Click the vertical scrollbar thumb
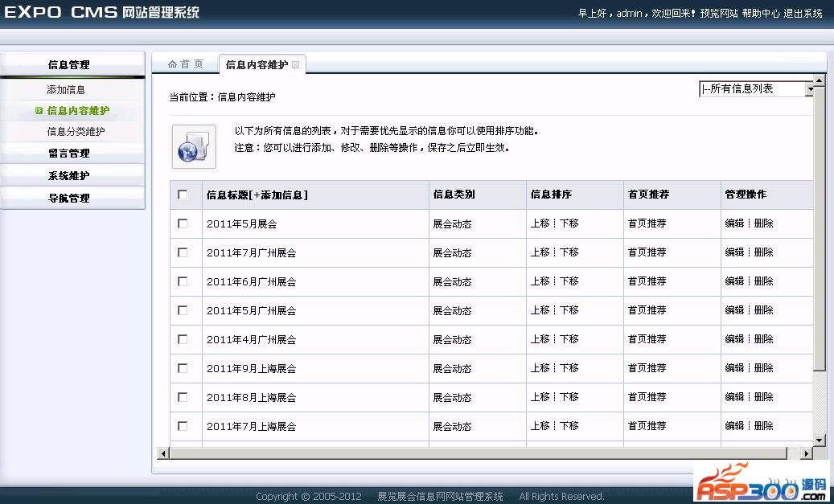 coord(819,228)
